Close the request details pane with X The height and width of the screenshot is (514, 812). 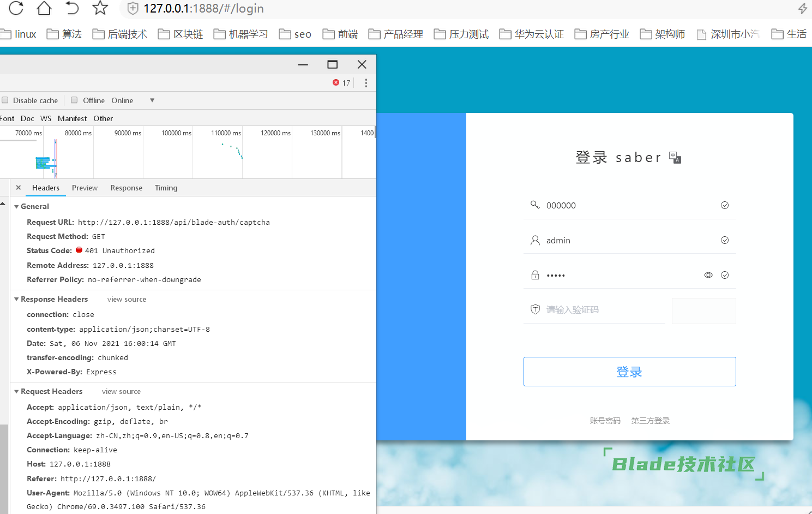tap(19, 187)
